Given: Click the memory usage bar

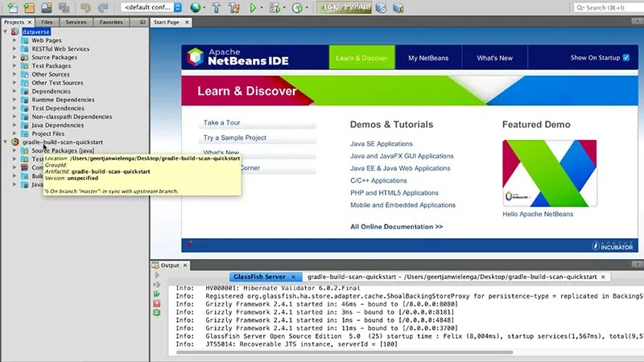Looking at the screenshot, I should (x=345, y=7).
